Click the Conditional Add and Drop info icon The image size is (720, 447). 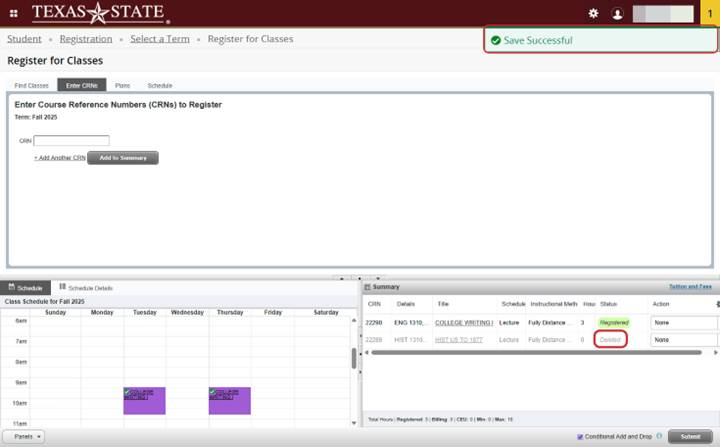(659, 437)
